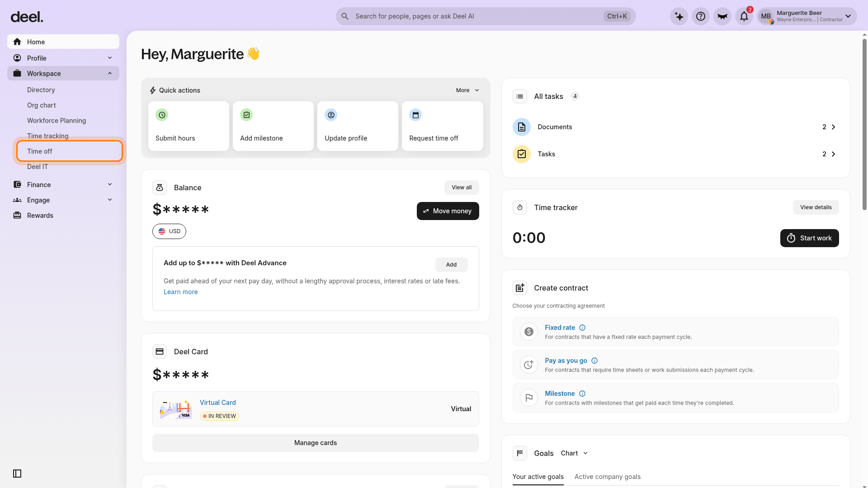
Task: Click the Pay as you go clock icon
Action: coord(529,365)
